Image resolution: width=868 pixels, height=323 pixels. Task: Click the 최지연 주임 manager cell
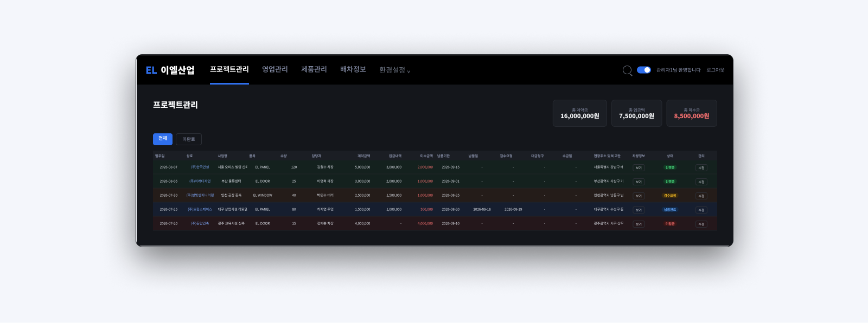coord(325,210)
